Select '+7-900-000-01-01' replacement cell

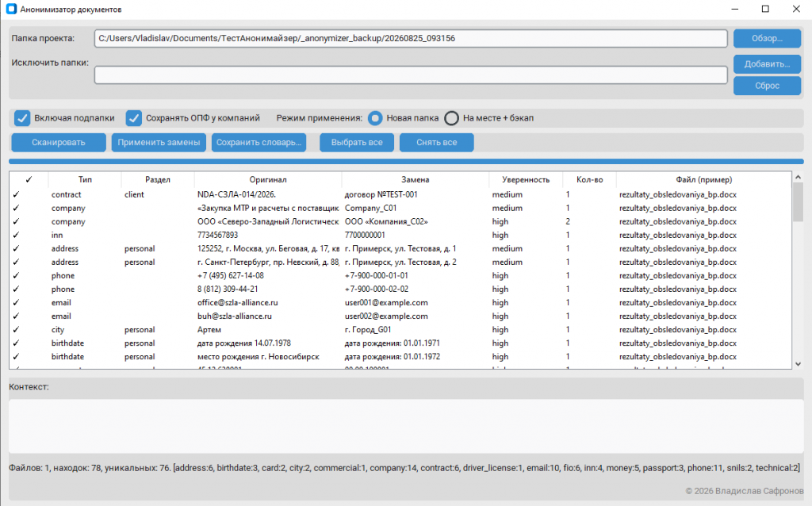[416, 275]
